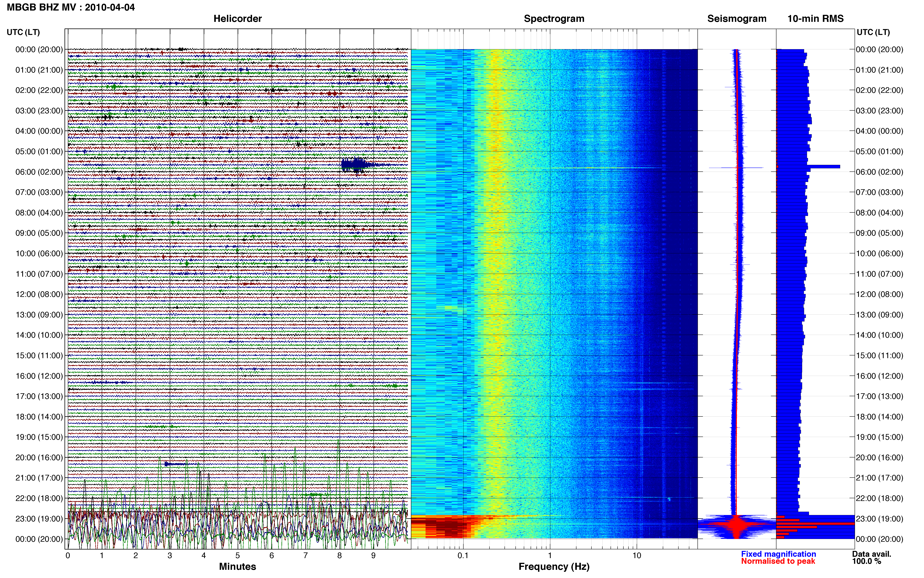Viewport: 924px width, 578px height.
Task: Click left time label '11:00 (07:00)'
Action: pyautogui.click(x=39, y=274)
